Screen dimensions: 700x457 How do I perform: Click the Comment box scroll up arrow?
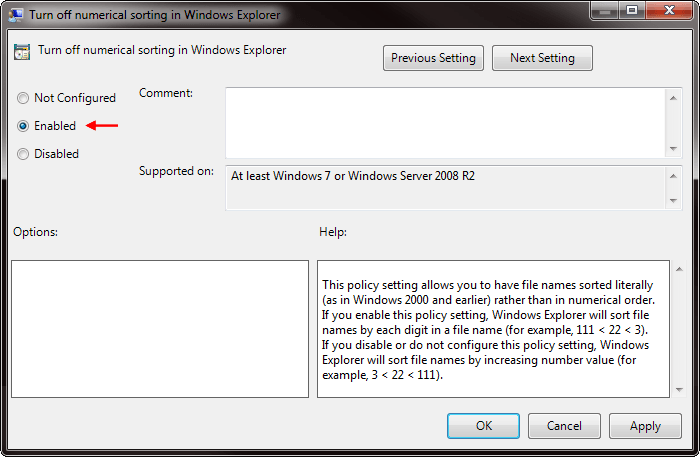point(673,98)
